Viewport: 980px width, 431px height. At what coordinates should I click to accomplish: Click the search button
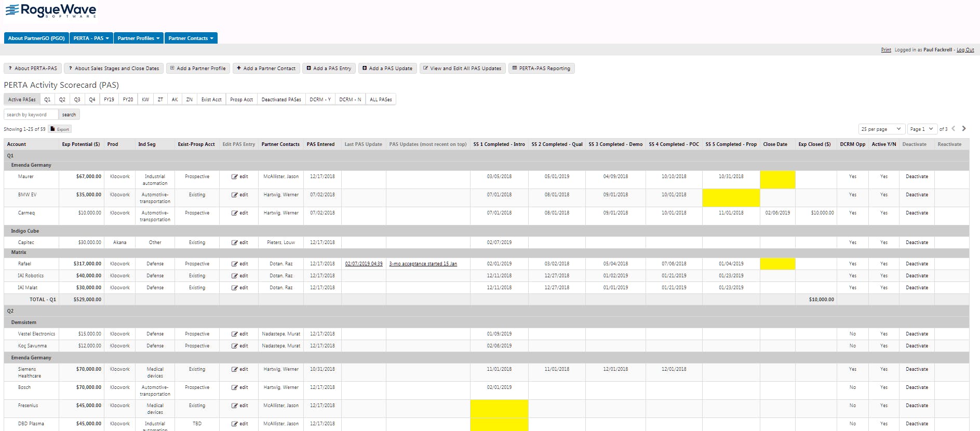(69, 115)
